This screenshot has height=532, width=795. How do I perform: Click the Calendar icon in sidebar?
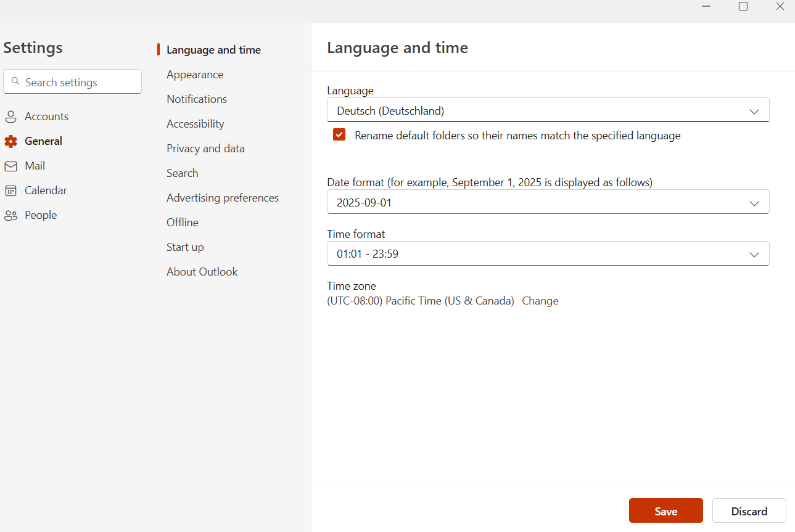pos(10,190)
